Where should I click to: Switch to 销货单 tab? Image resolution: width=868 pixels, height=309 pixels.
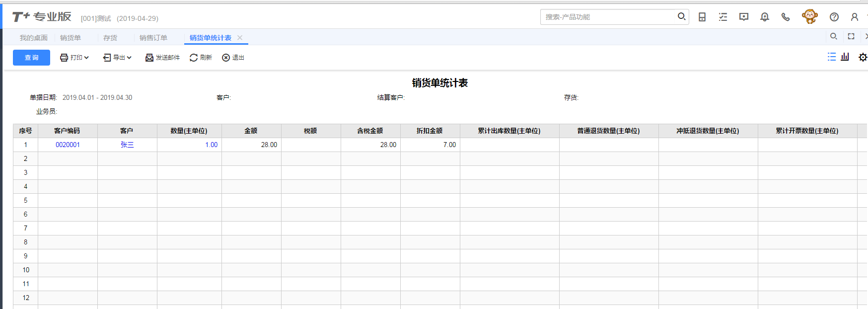tap(71, 38)
